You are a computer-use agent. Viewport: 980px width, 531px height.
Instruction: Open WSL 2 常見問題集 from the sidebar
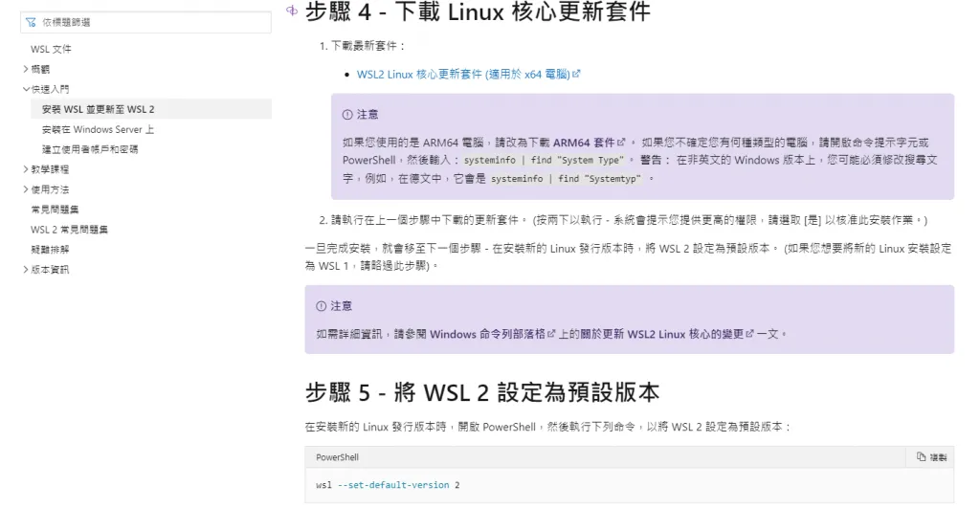tap(69, 230)
